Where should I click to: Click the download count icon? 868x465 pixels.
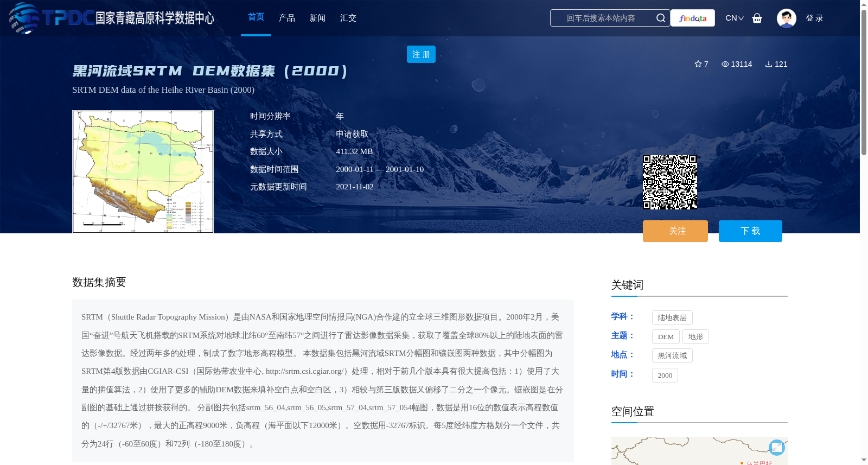(x=769, y=64)
